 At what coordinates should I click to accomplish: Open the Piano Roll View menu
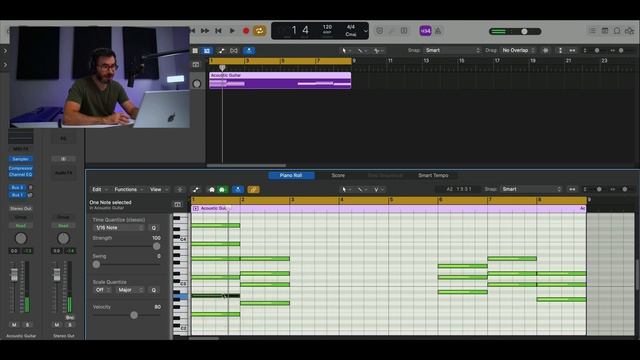[x=159, y=189]
